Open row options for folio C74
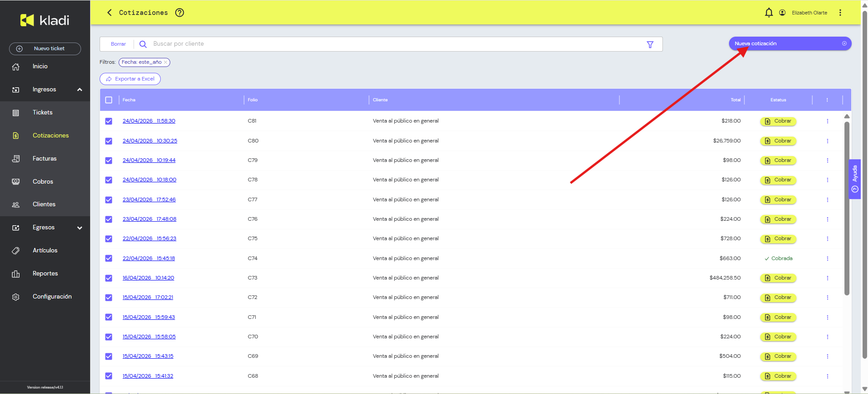The image size is (868, 394). pyautogui.click(x=827, y=259)
